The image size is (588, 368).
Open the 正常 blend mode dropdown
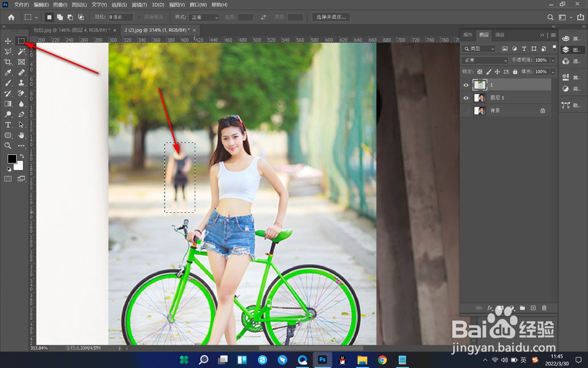pos(485,60)
